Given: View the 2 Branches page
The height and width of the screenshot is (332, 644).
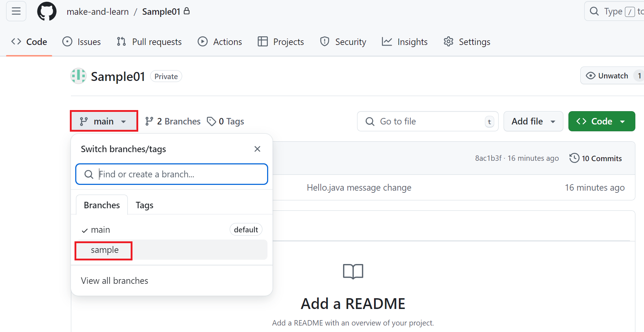Looking at the screenshot, I should 173,121.
